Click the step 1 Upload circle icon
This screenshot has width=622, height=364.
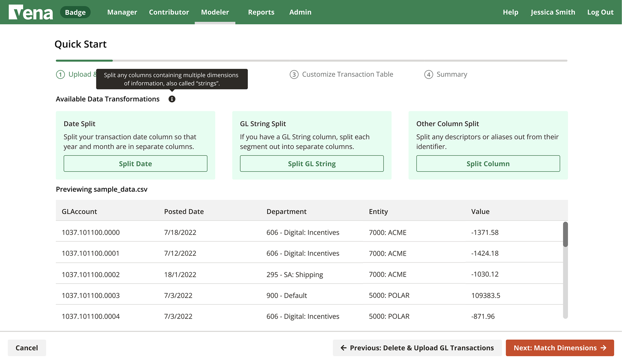click(60, 75)
